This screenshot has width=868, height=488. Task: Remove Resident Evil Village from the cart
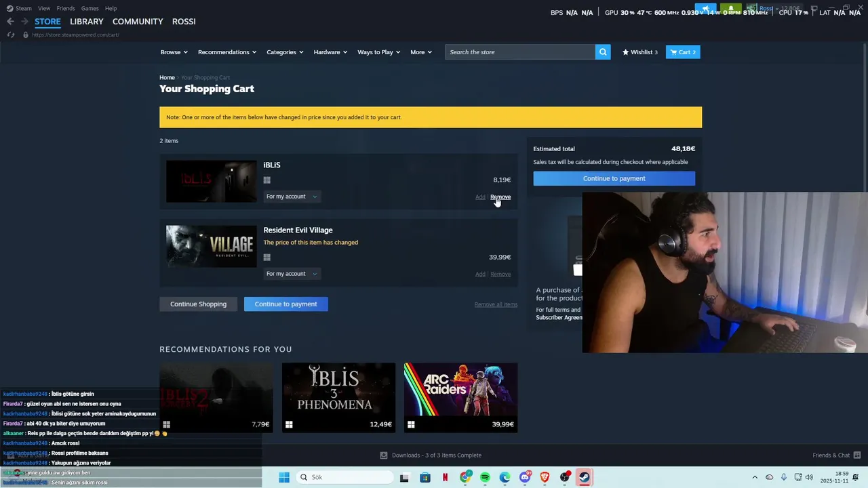500,274
